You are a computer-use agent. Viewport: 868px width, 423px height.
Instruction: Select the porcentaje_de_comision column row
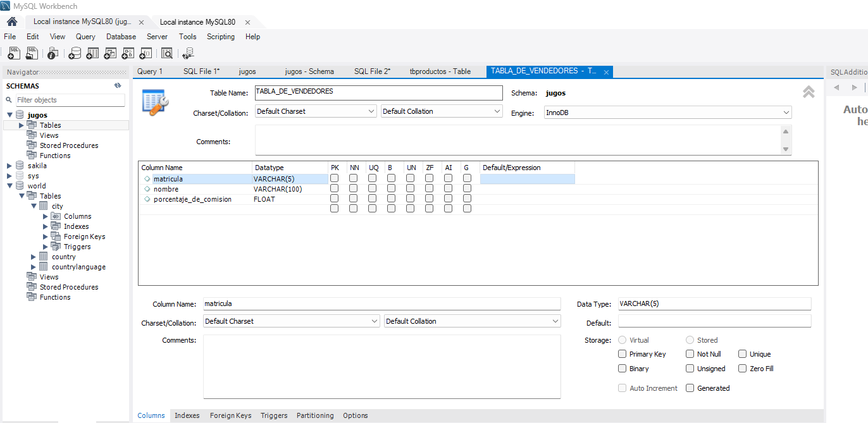pyautogui.click(x=357, y=199)
